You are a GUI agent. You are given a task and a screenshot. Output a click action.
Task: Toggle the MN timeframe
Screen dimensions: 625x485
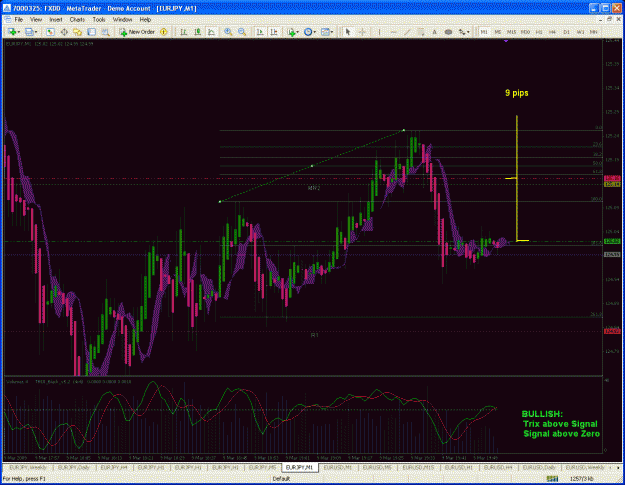(x=594, y=32)
